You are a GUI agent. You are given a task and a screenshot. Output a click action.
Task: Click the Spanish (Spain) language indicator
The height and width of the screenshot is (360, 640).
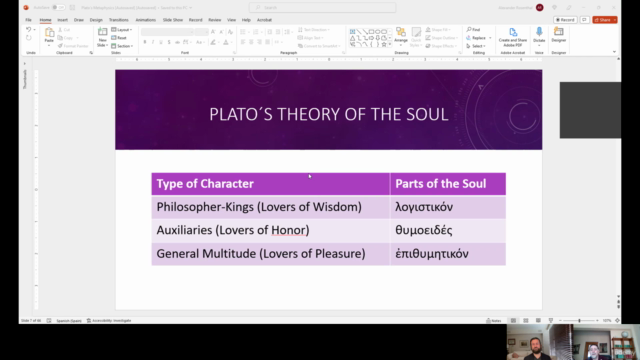point(69,321)
